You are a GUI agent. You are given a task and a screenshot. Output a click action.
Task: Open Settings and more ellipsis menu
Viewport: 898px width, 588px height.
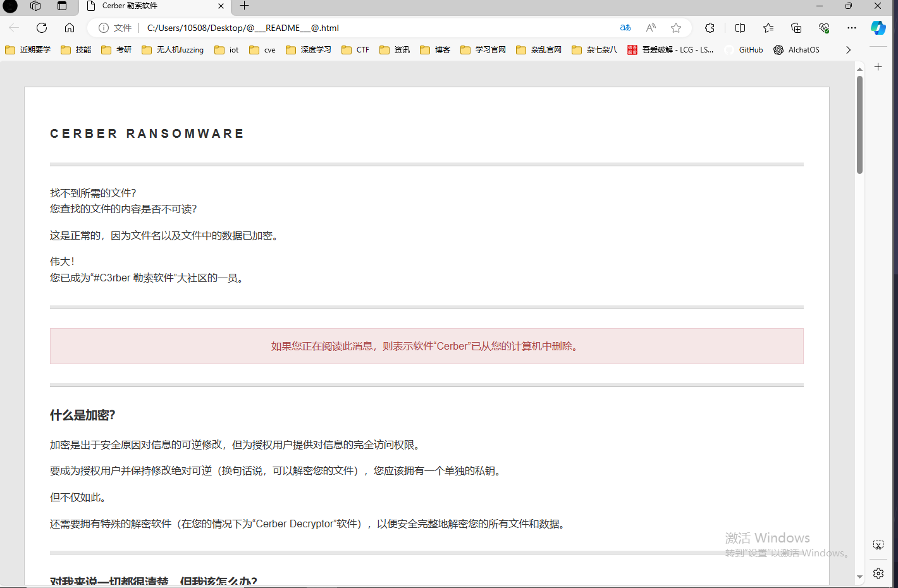pyautogui.click(x=852, y=28)
